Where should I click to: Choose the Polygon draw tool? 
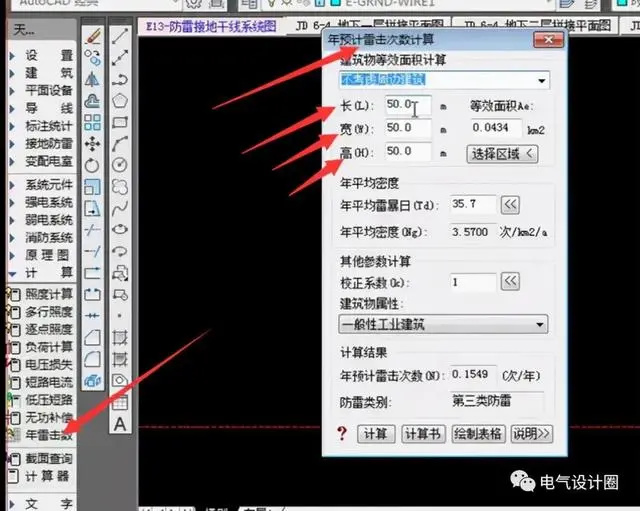(x=120, y=100)
